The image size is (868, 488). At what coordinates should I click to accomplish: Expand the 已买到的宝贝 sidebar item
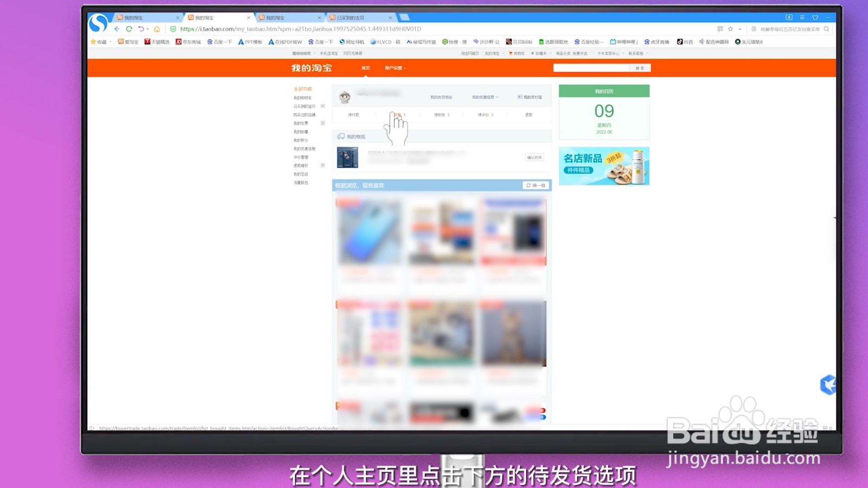click(322, 106)
